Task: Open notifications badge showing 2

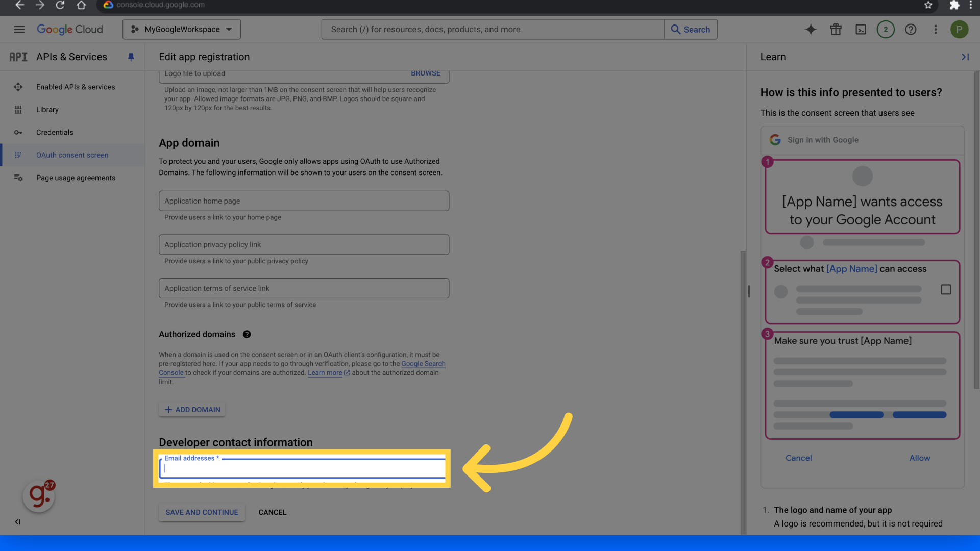Action: tap(886, 30)
